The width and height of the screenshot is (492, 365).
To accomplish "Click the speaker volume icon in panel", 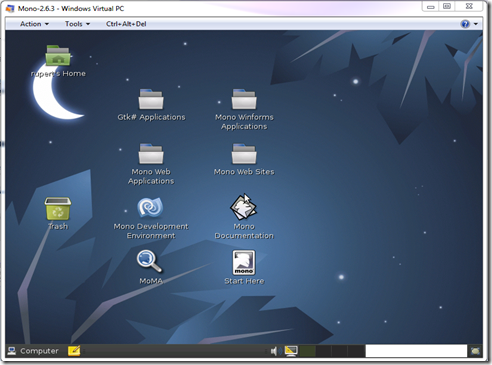I will coord(274,351).
